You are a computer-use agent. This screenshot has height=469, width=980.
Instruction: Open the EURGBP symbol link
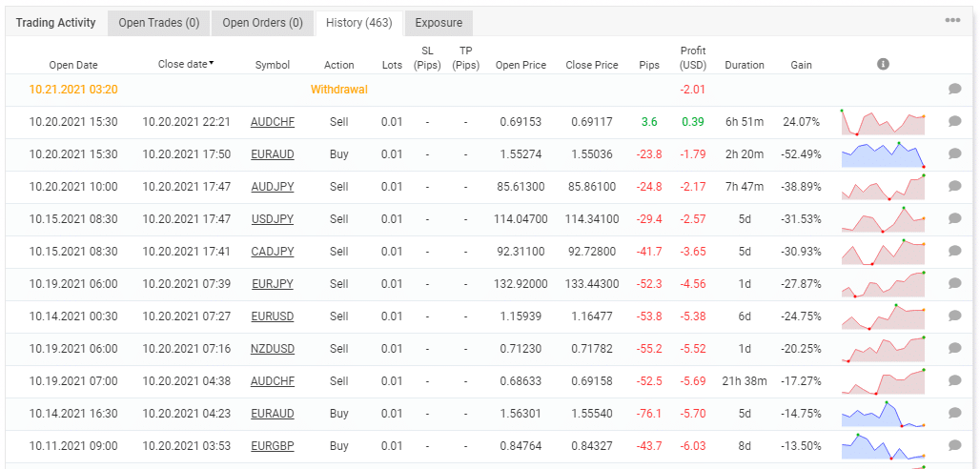pos(273,446)
